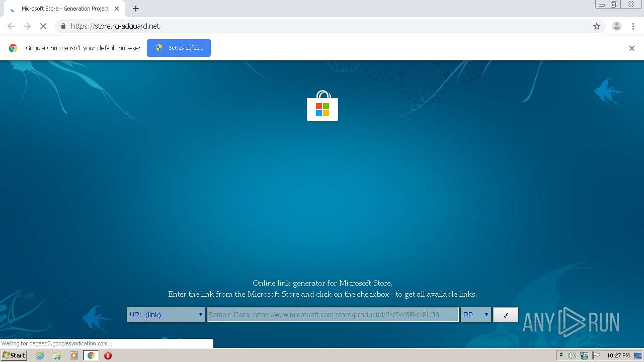Viewport: 644px width, 362px height.
Task: Open network status tray icon
Action: click(584, 355)
